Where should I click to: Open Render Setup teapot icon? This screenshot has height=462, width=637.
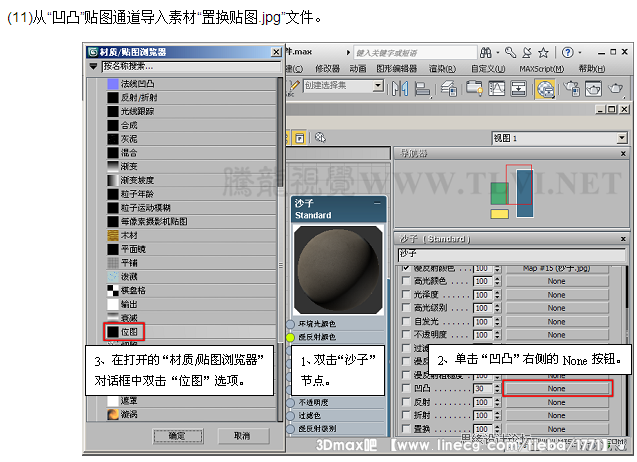(x=572, y=88)
